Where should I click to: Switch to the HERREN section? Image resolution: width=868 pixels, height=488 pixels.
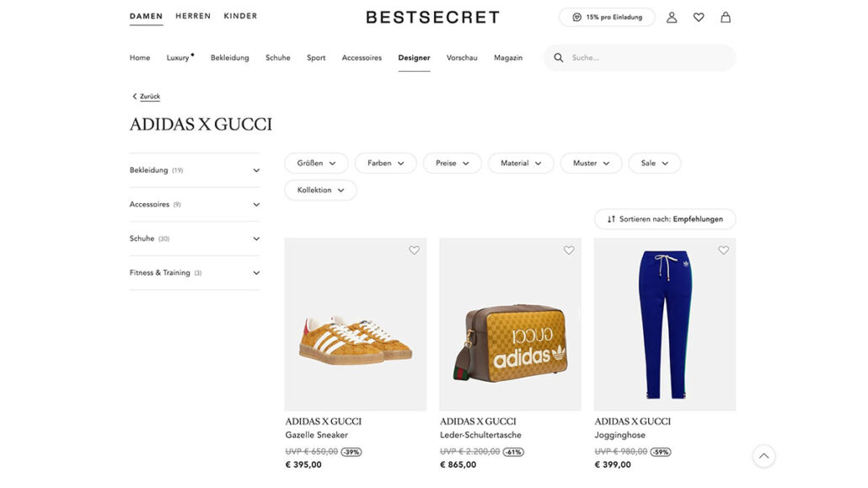point(193,16)
